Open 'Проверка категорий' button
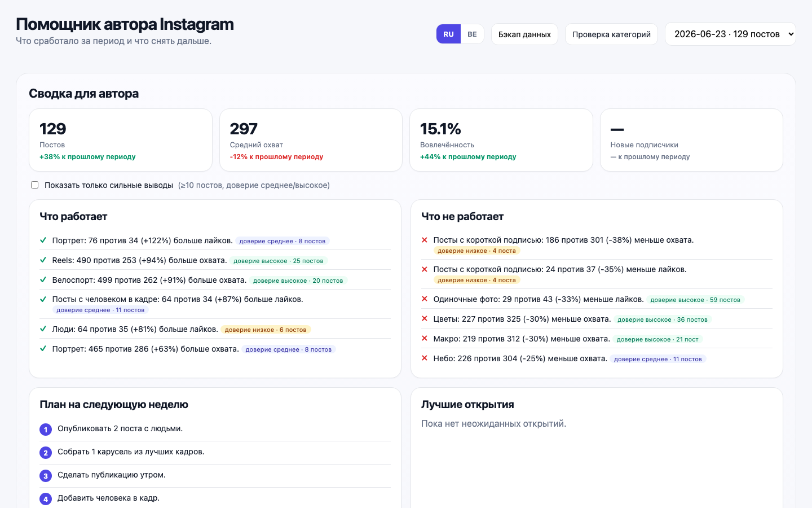812x508 pixels. click(611, 34)
